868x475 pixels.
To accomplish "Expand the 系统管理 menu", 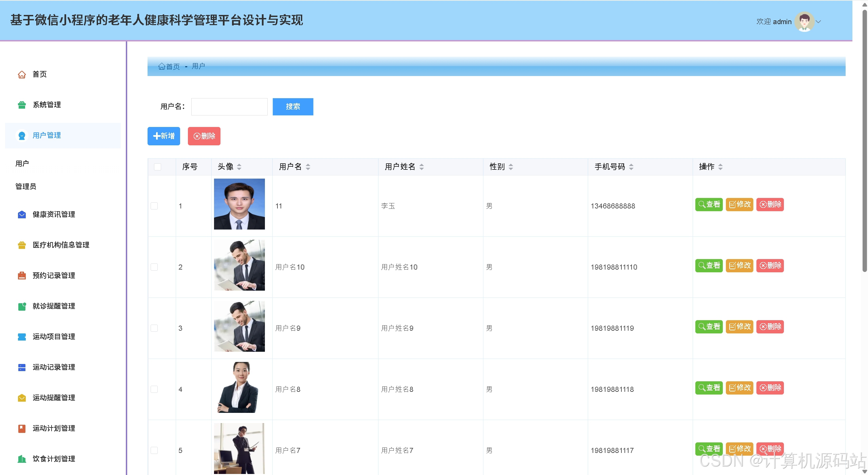I will pos(63,105).
